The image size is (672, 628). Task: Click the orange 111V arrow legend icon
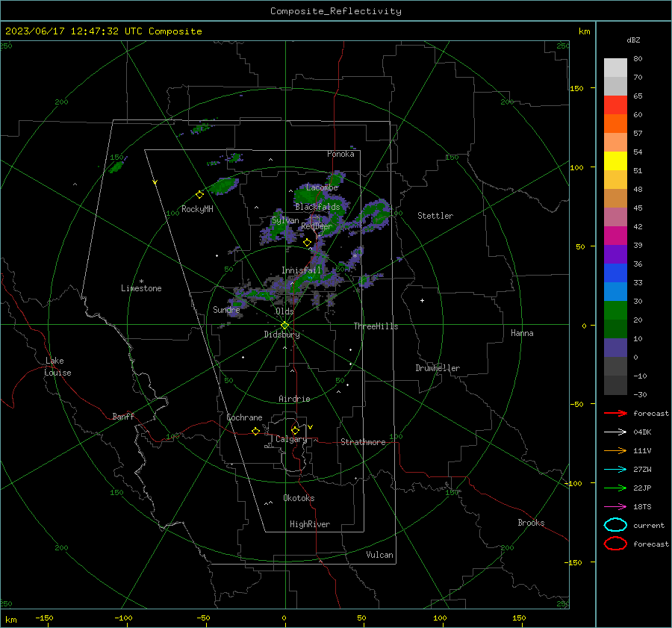click(x=615, y=450)
